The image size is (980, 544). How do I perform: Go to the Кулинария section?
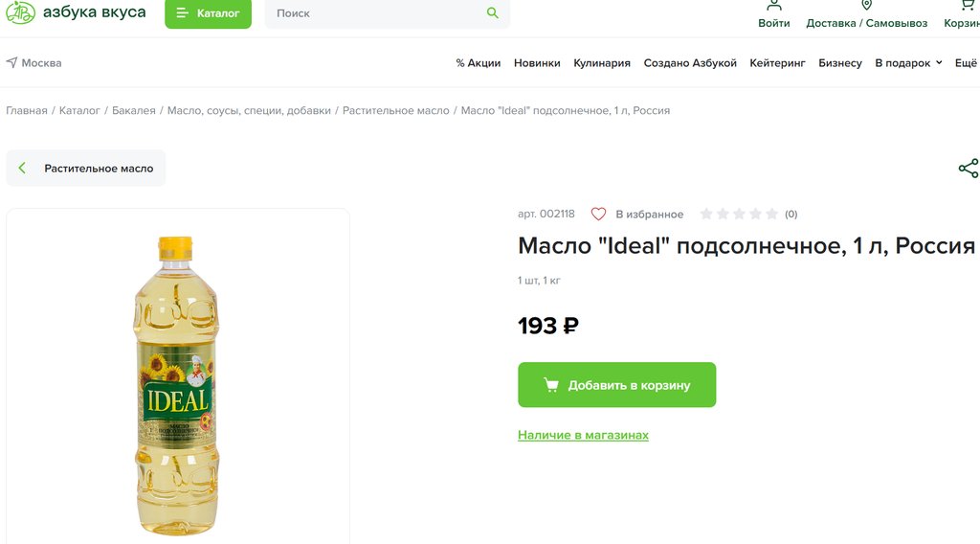602,63
